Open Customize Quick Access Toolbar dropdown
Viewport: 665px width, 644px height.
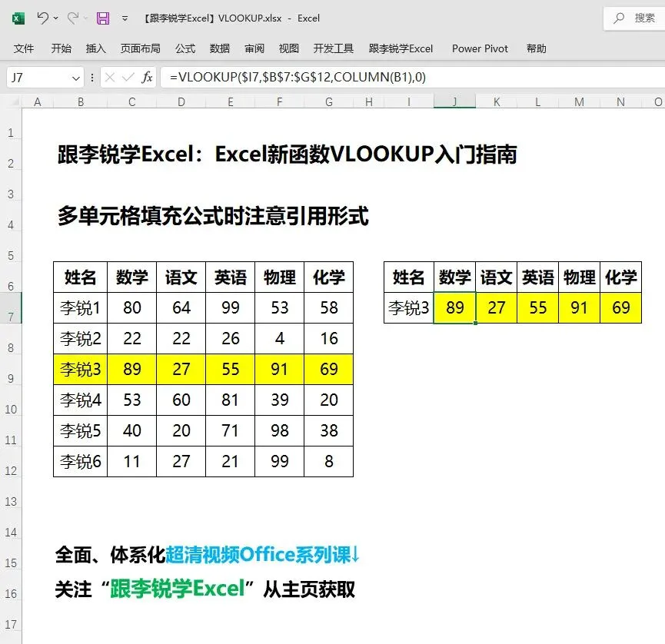click(x=125, y=18)
